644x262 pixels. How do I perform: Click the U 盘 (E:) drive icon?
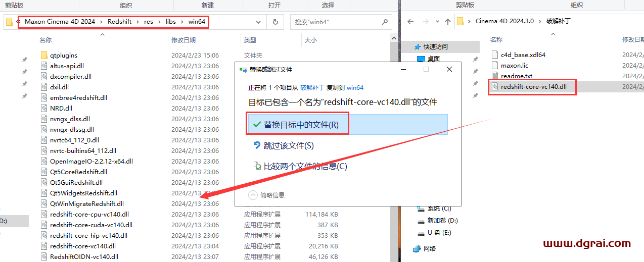pyautogui.click(x=421, y=233)
